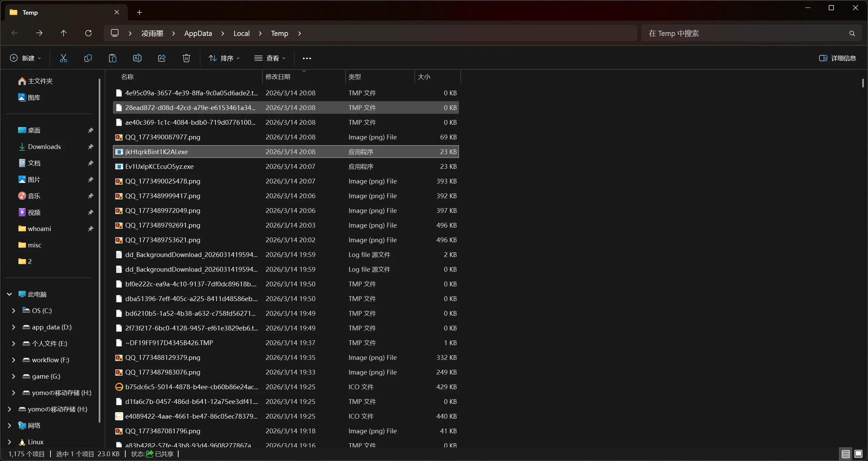This screenshot has width=868, height=461.
Task: Click the Copy icon in toolbar
Action: point(88,58)
